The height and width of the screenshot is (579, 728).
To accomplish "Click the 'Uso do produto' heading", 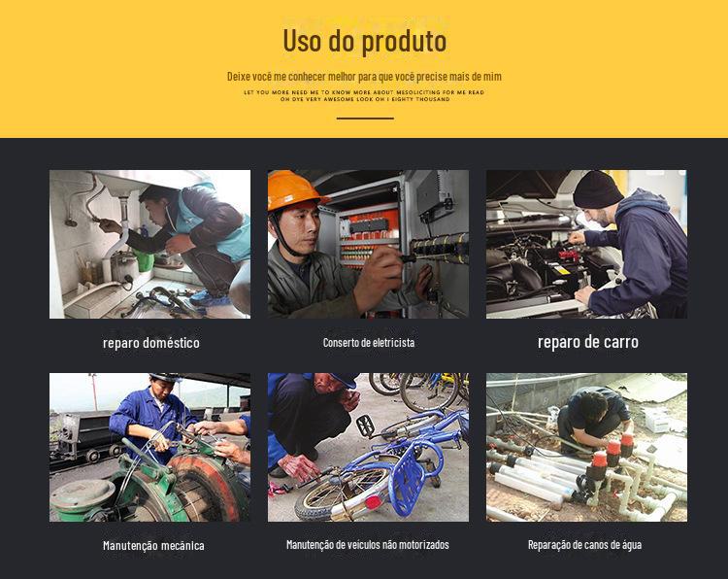I will (x=364, y=41).
